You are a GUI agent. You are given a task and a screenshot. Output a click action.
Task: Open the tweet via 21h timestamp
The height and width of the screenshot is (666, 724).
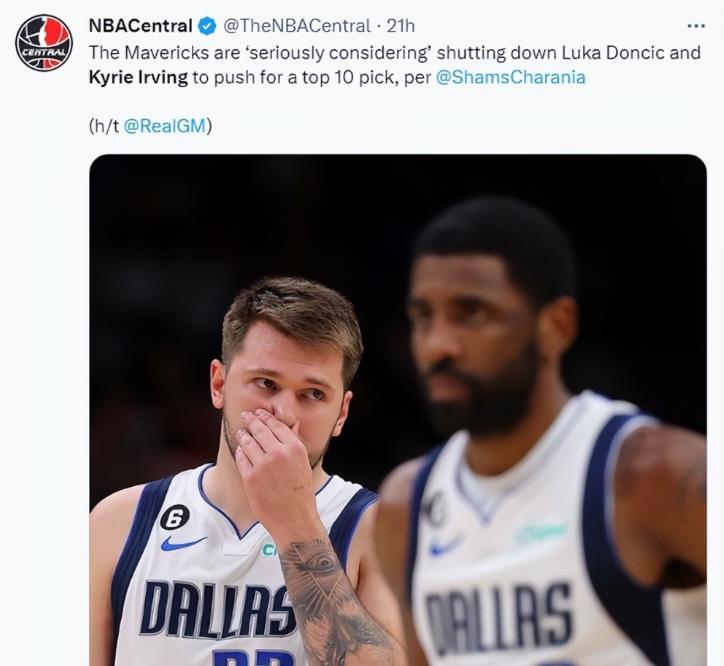tap(400, 26)
